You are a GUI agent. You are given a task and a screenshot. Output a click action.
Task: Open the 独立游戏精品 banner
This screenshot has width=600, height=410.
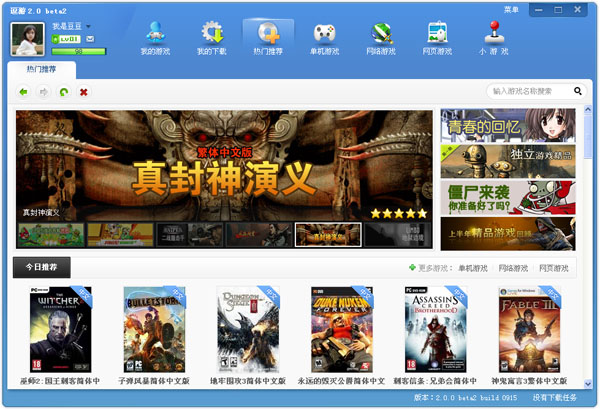(508, 161)
